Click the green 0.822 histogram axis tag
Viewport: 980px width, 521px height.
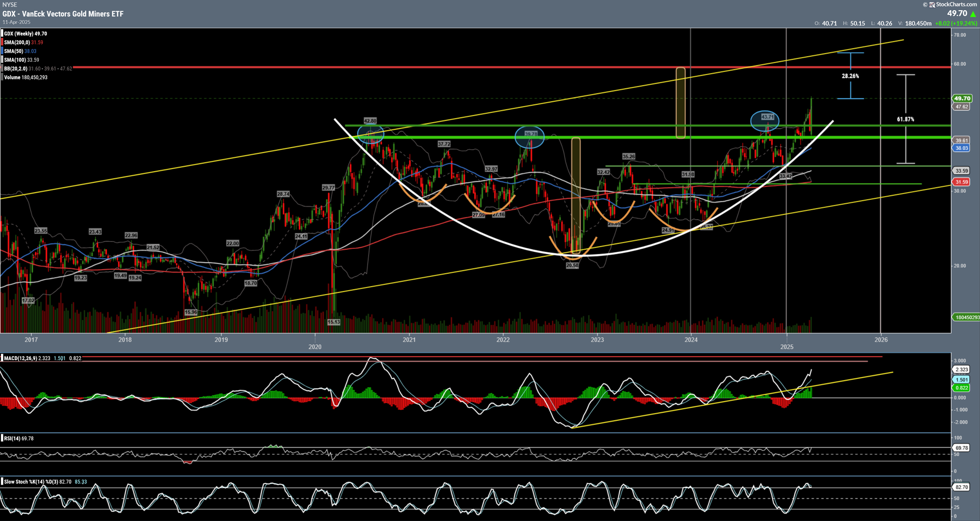point(962,388)
